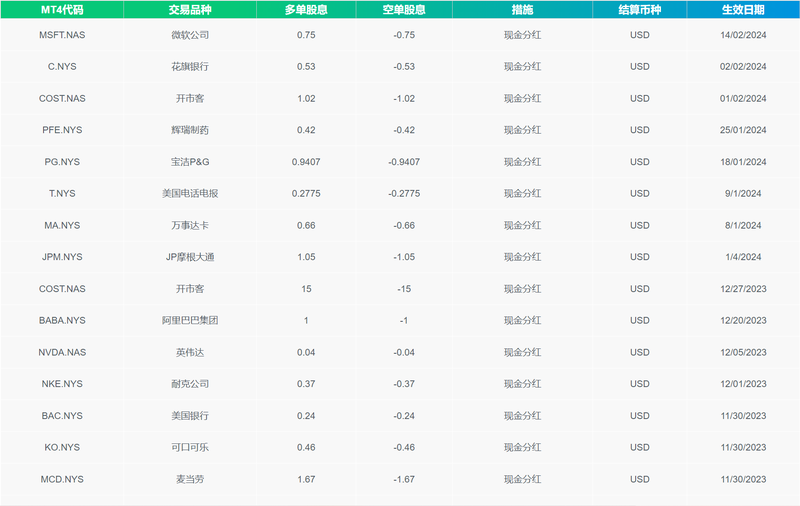Screen dimensions: 800x506
Task: Click the date 02/02/2024
Action: [743, 67]
